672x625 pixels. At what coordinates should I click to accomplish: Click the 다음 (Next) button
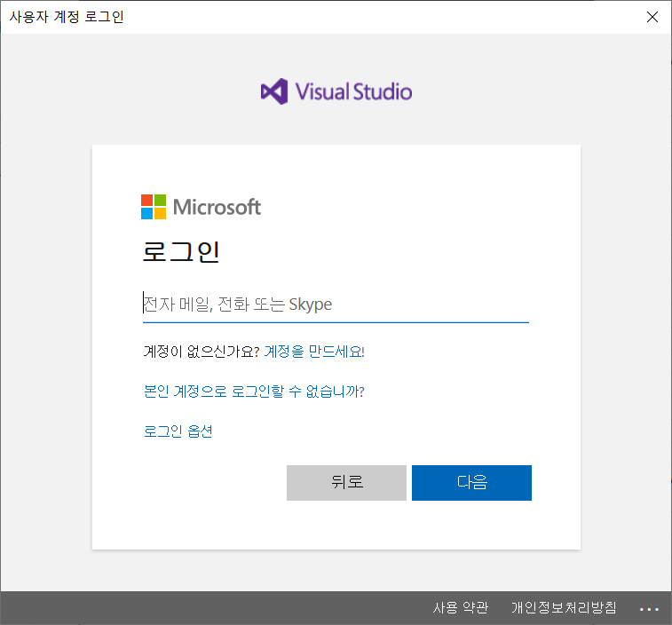pos(471,483)
